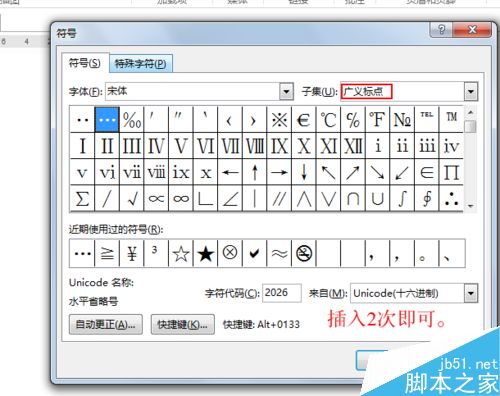Viewport: 500px width, 396px height.
Task: Click the 快捷键(K)... button
Action: [182, 324]
